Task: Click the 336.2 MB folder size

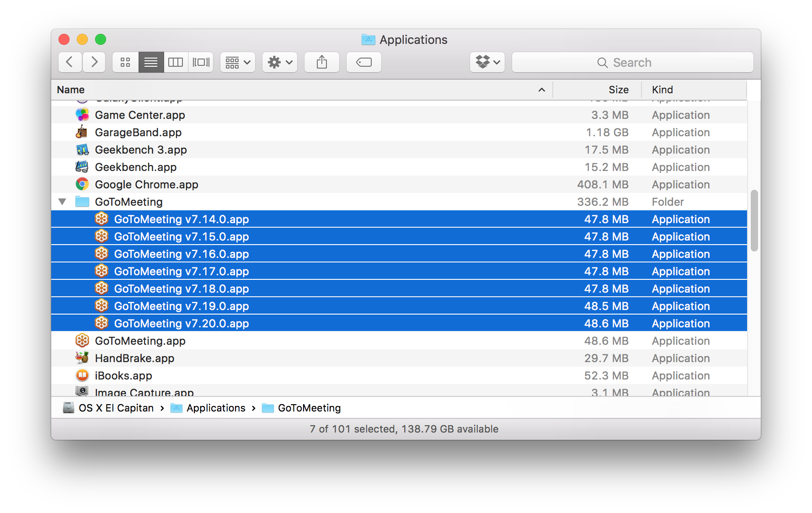Action: coord(603,202)
